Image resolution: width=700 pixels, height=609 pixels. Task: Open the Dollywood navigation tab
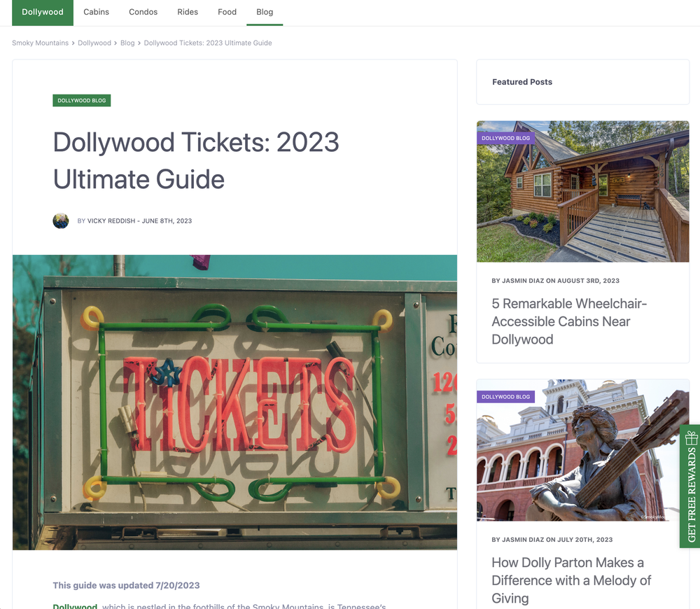[43, 12]
